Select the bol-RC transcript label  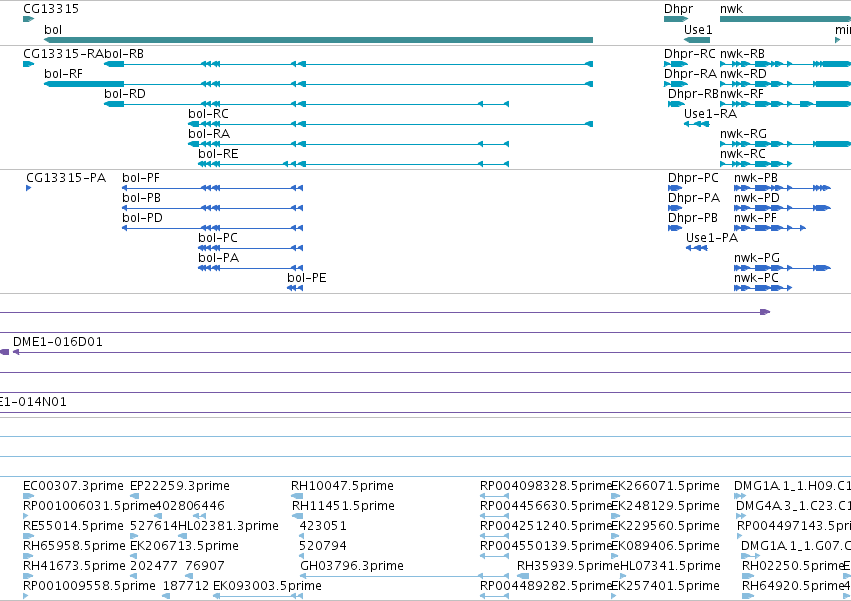click(x=208, y=114)
